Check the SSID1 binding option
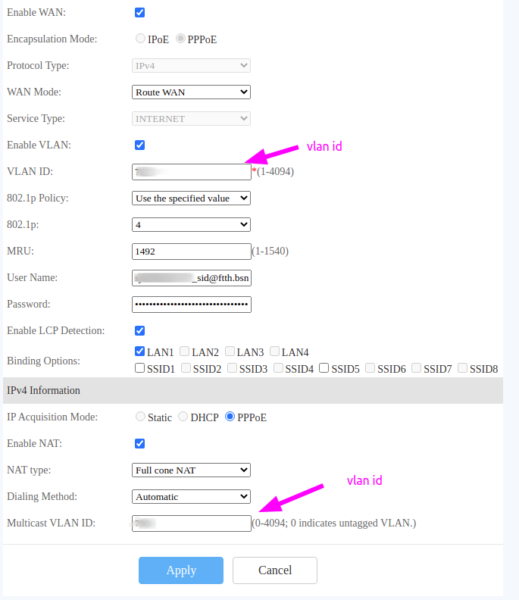Screen dimensions: 519x600 (140, 368)
